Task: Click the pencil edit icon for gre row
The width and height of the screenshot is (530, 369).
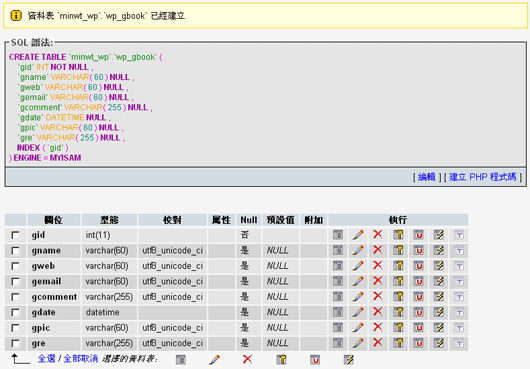Action: 358,343
